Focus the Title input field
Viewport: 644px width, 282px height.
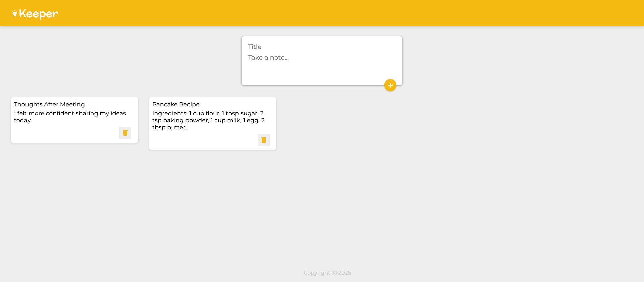321,47
